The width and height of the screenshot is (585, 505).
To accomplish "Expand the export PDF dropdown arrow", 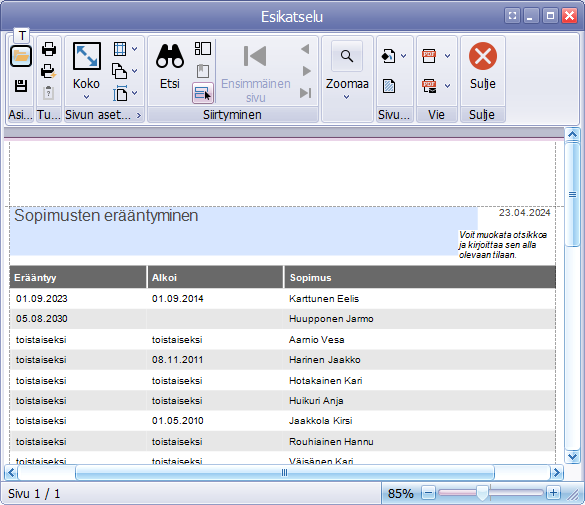I will point(447,56).
